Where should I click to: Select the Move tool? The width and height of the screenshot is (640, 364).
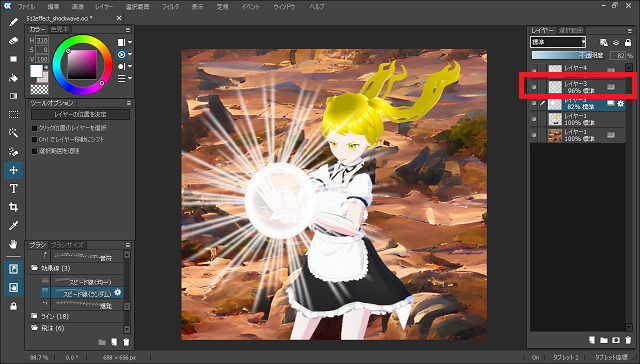pyautogui.click(x=13, y=170)
